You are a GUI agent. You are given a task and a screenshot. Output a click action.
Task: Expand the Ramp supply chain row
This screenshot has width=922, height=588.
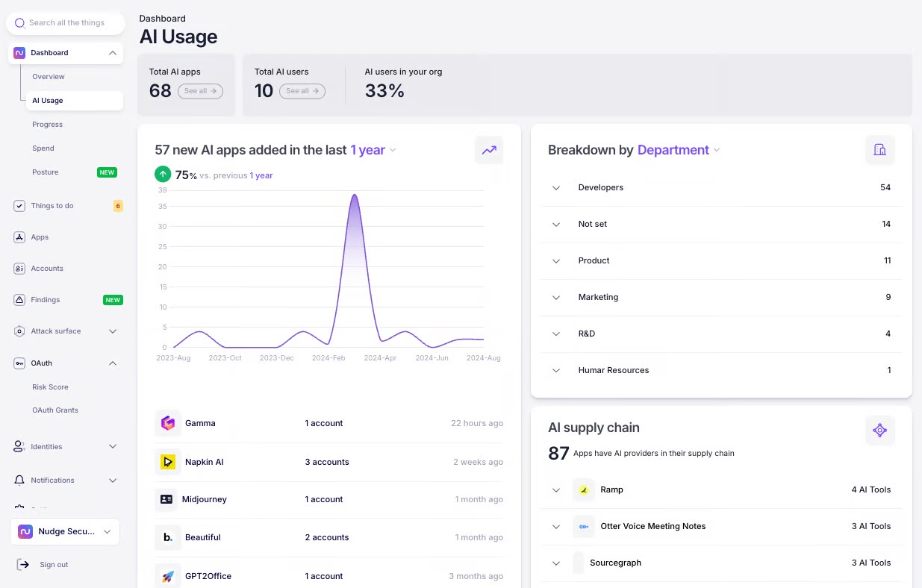click(x=556, y=490)
